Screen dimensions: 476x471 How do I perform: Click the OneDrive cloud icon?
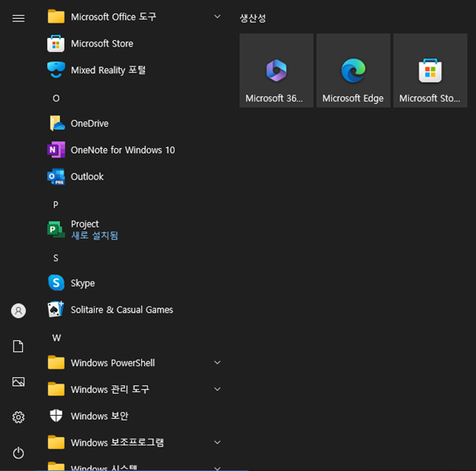[57, 123]
